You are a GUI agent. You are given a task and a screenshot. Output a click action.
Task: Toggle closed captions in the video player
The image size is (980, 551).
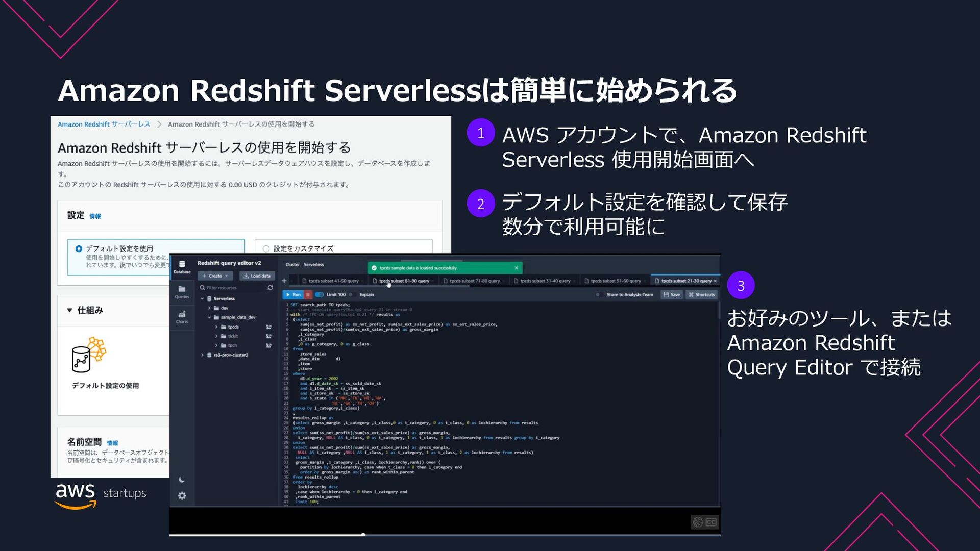(711, 522)
